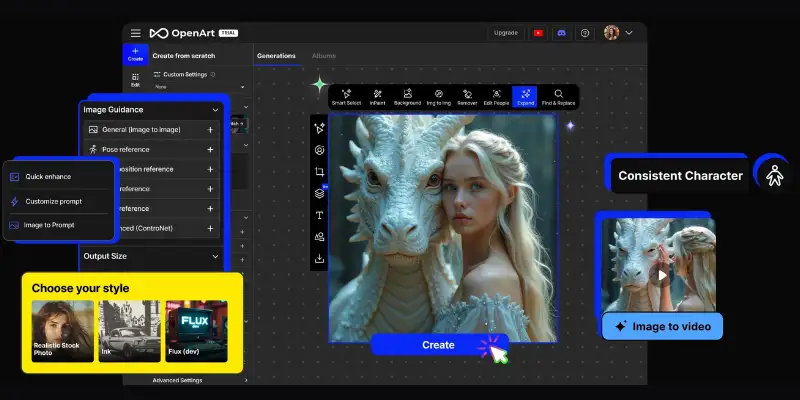The image size is (800, 400).
Task: Switch to the Albums tab
Action: pos(324,56)
